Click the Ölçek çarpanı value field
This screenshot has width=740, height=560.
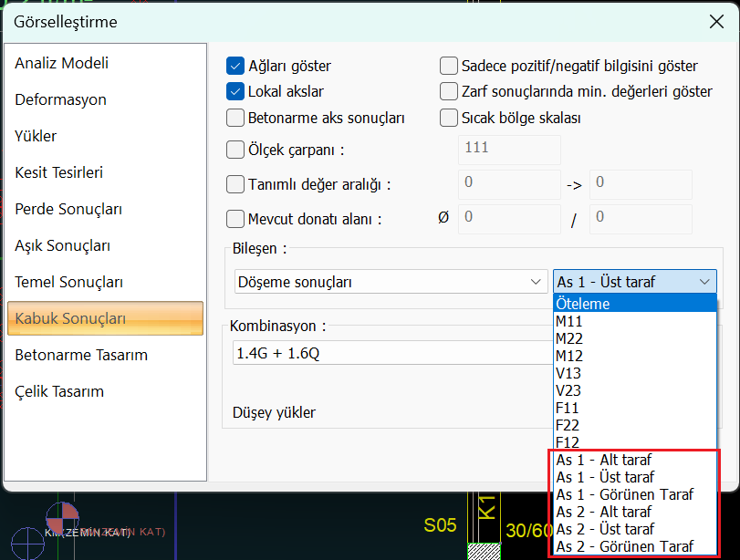508,148
